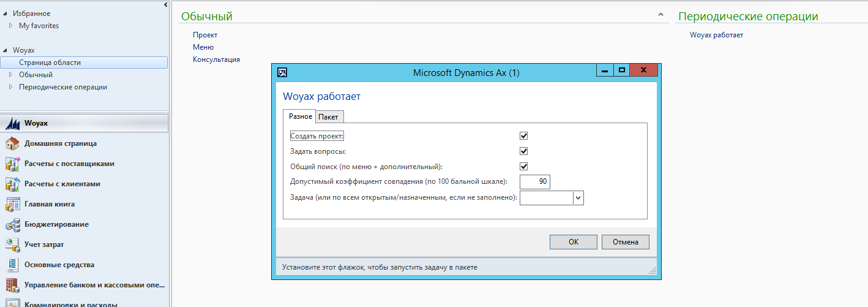Click the Главная книга icon

pyautogui.click(x=13, y=204)
